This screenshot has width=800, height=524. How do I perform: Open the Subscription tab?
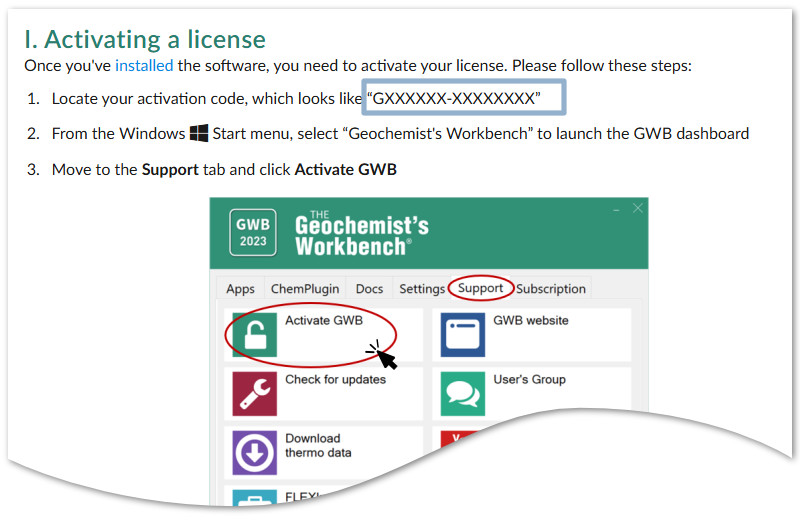551,289
